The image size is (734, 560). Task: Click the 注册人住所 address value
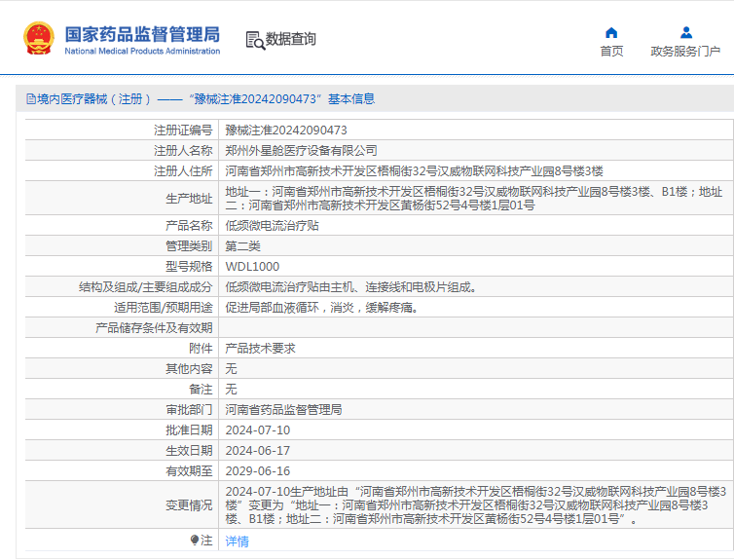click(414, 171)
